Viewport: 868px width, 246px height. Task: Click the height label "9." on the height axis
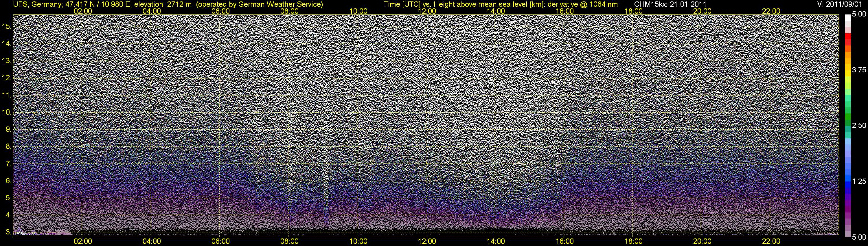(9, 129)
